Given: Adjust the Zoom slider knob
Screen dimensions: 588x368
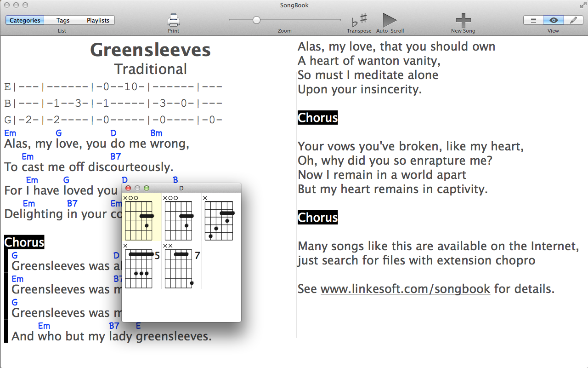Looking at the screenshot, I should click(256, 20).
